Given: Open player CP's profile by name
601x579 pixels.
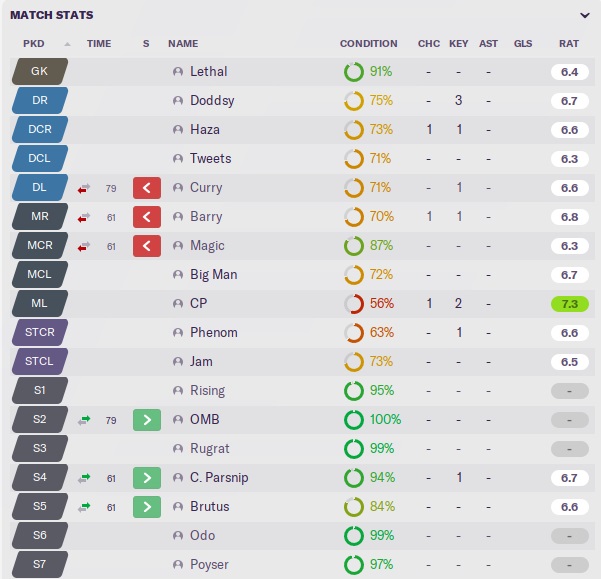Looking at the screenshot, I should pyautogui.click(x=198, y=304).
